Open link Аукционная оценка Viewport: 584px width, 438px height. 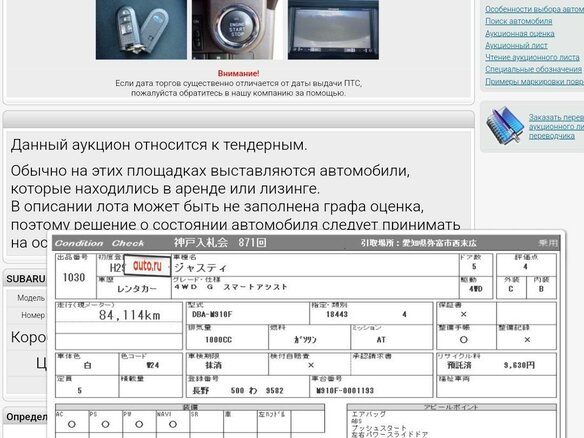[x=520, y=34]
